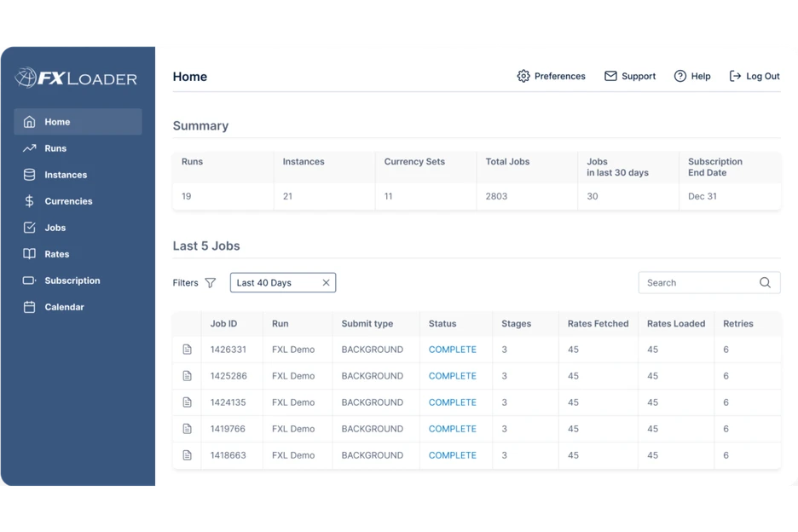798x532 pixels.
Task: Open the Filters funnel control
Action: [x=209, y=282]
